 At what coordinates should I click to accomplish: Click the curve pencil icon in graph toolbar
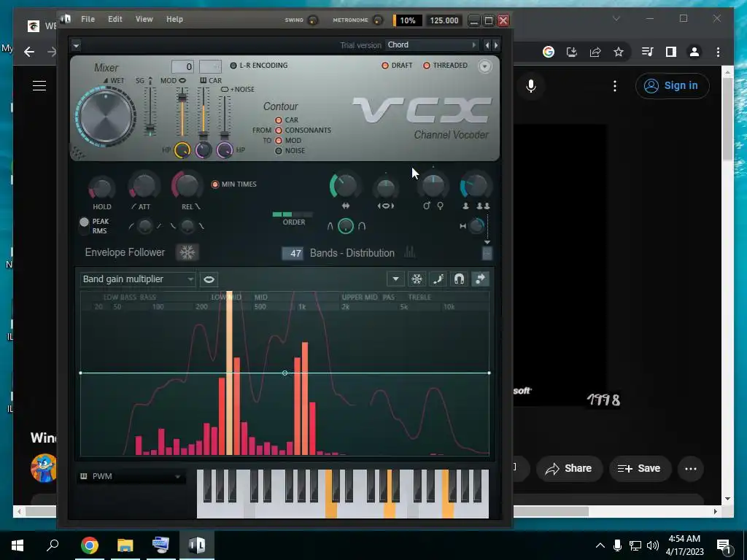pyautogui.click(x=438, y=279)
